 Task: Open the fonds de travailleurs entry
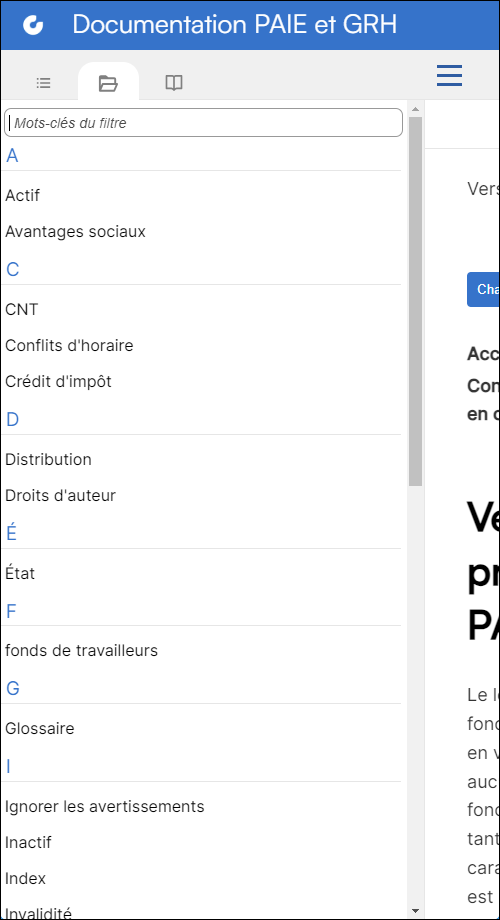82,650
